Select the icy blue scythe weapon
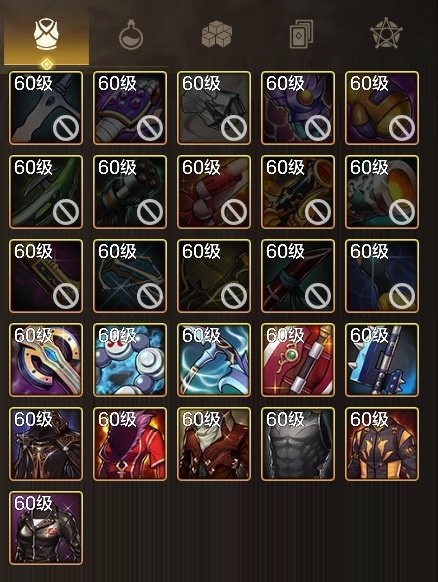This screenshot has height=582, width=438. (214, 360)
